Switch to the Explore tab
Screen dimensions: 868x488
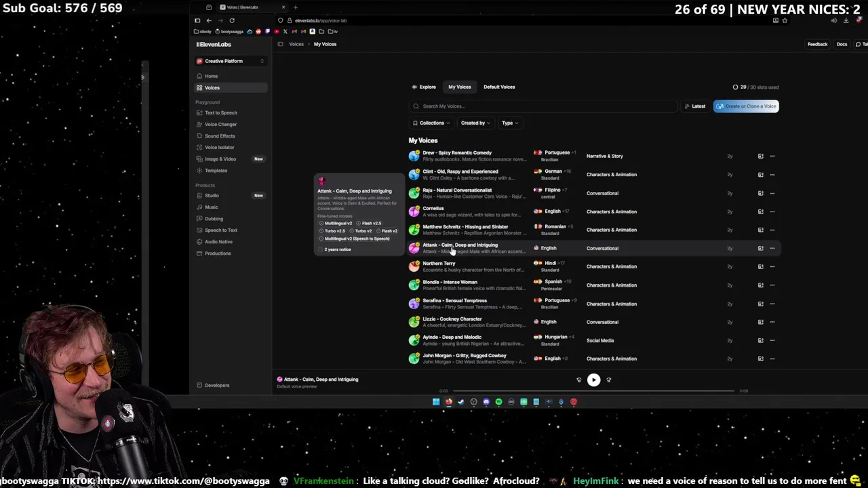pos(424,87)
